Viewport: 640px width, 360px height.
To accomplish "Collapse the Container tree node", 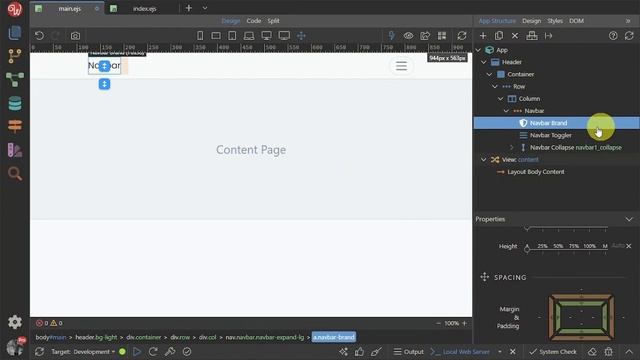I will tap(489, 74).
